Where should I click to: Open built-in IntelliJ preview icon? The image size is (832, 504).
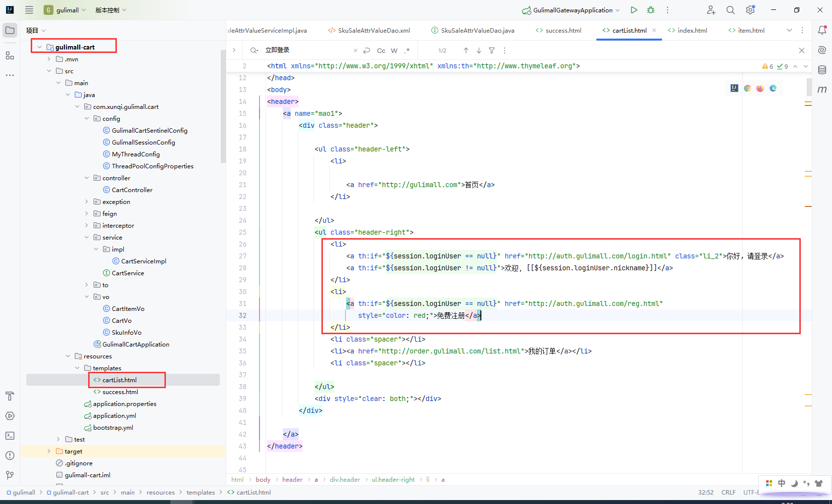(x=734, y=88)
